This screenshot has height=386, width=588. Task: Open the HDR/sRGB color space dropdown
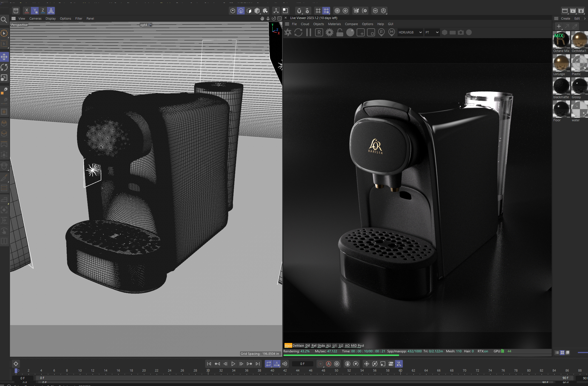pos(410,32)
